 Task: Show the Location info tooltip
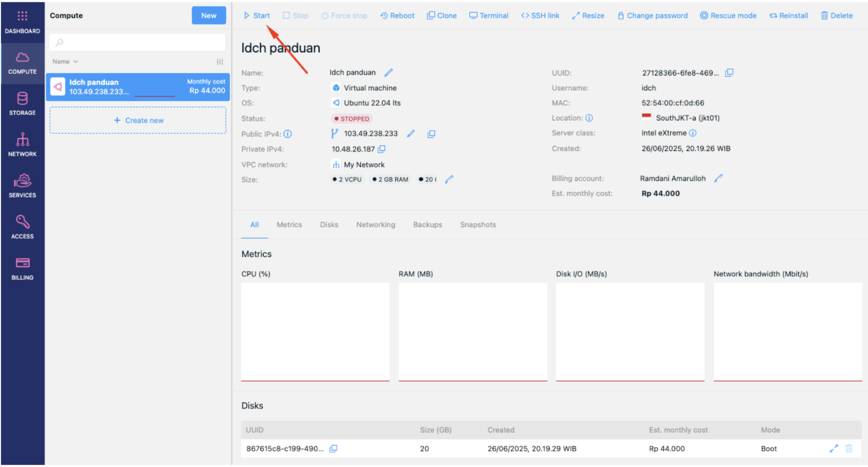tap(589, 118)
